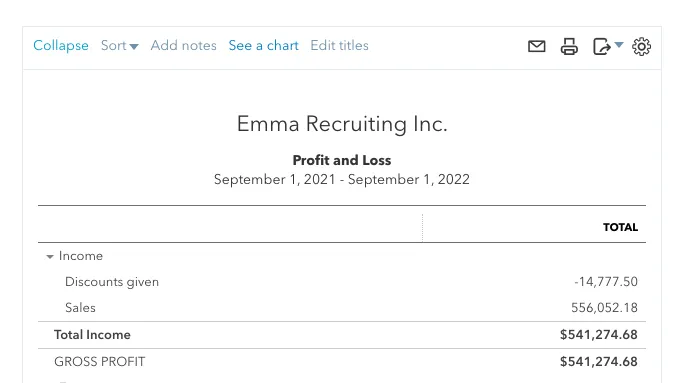This screenshot has height=383, width=683.
Task: Select Edit titles option
Action: click(x=339, y=45)
